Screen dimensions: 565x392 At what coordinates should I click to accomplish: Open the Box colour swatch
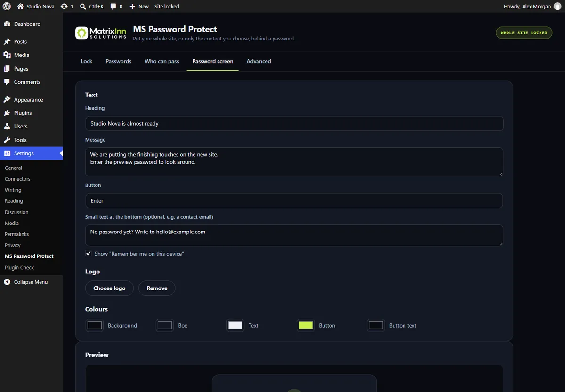165,326
